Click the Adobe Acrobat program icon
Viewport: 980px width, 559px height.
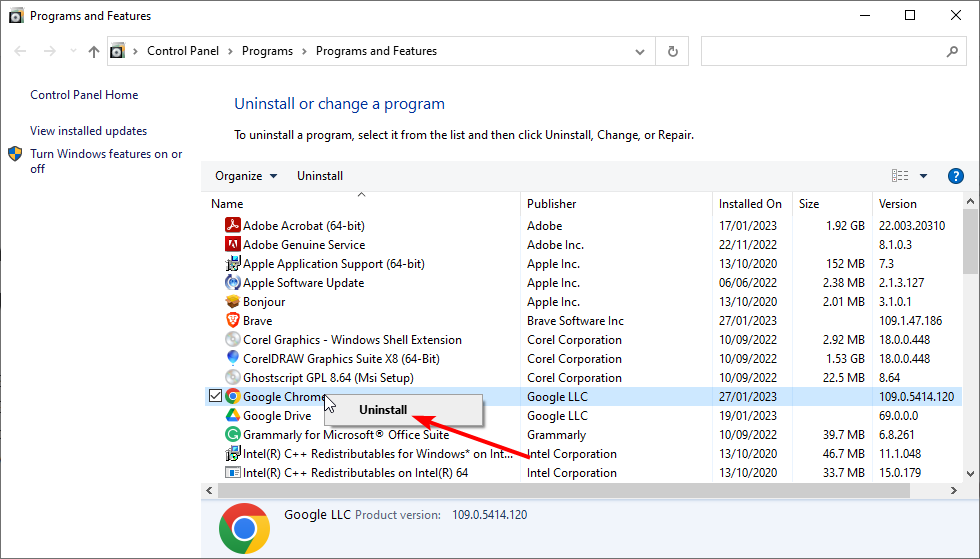[232, 225]
